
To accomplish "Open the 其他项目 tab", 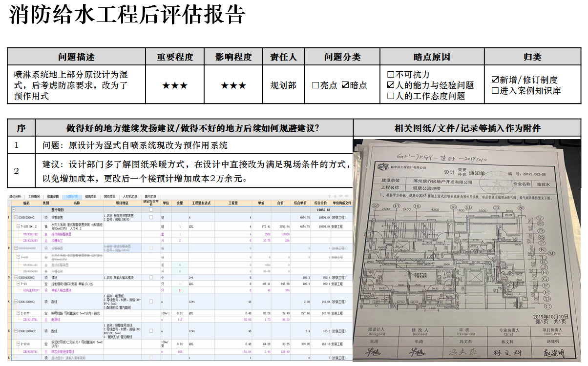I will tap(110, 197).
